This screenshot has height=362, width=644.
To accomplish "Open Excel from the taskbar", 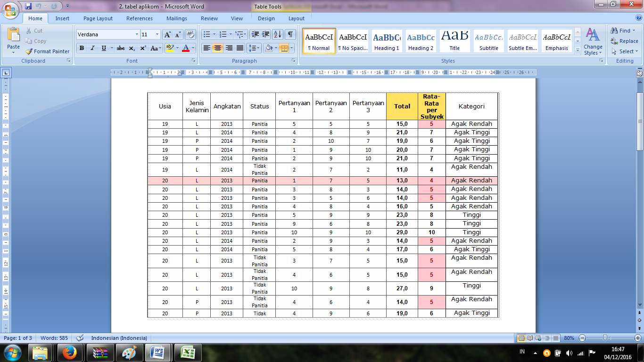I will (x=188, y=353).
